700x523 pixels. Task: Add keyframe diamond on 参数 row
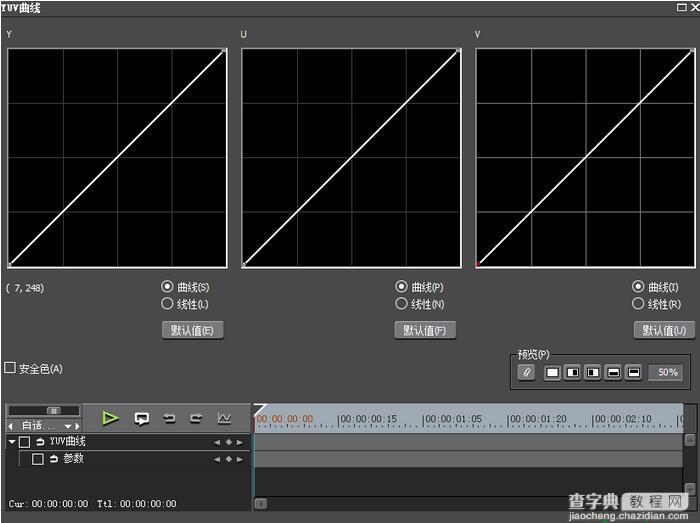[x=229, y=459]
